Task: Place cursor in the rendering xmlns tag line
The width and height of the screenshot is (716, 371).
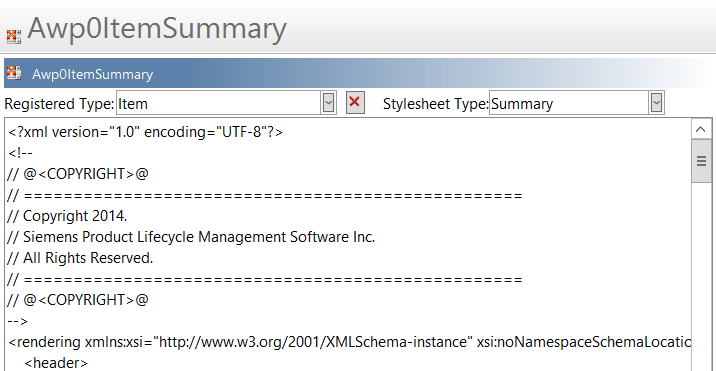Action: 349,342
